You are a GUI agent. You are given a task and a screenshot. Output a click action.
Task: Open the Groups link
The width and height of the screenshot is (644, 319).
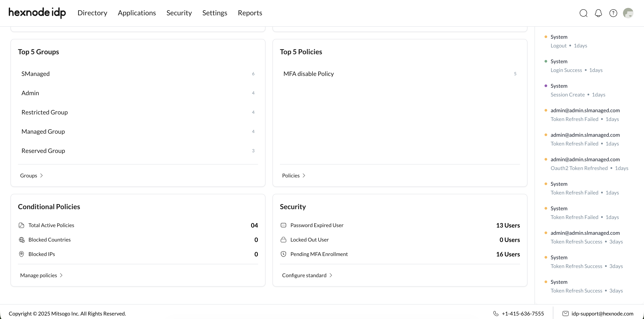[x=28, y=176]
